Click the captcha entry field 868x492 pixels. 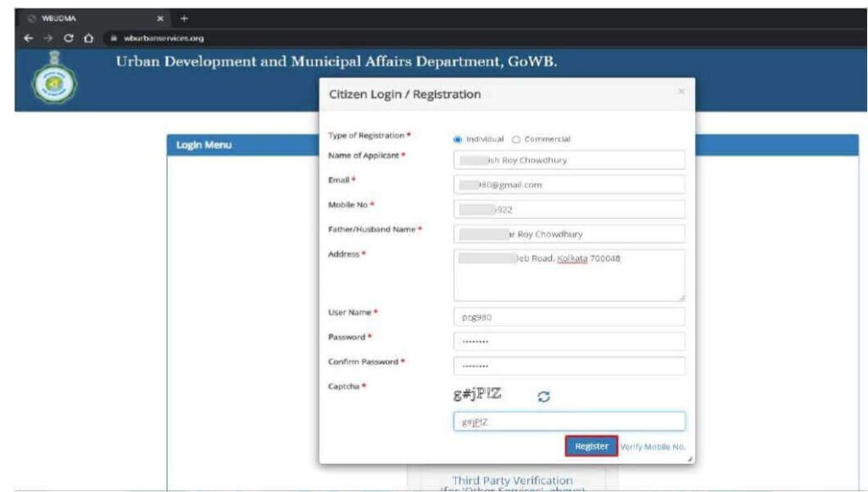pos(569,422)
